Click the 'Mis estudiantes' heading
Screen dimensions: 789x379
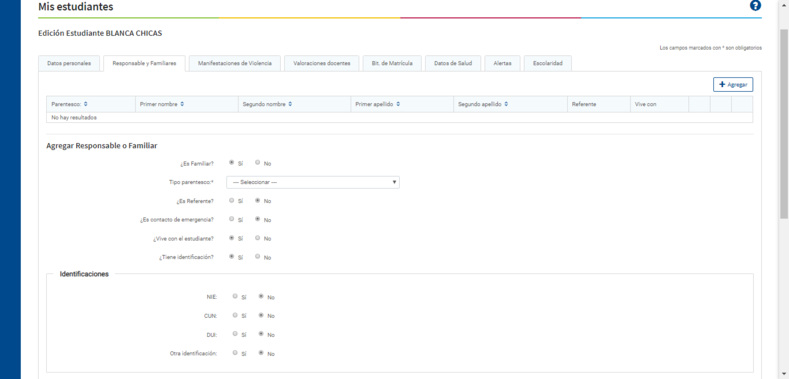[75, 7]
